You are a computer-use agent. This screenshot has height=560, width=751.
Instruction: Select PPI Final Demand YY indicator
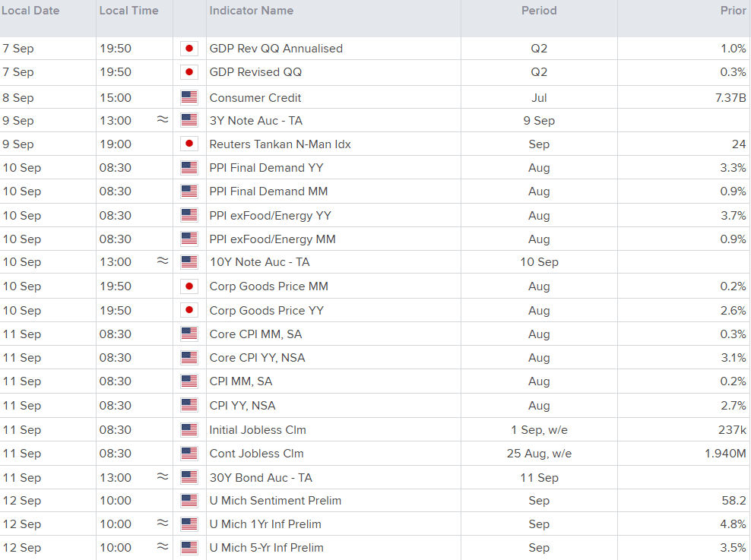click(266, 167)
